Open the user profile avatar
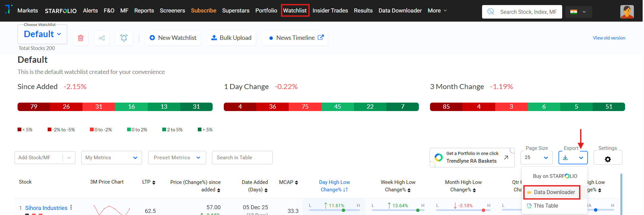This screenshot has height=215, width=644. point(627,12)
